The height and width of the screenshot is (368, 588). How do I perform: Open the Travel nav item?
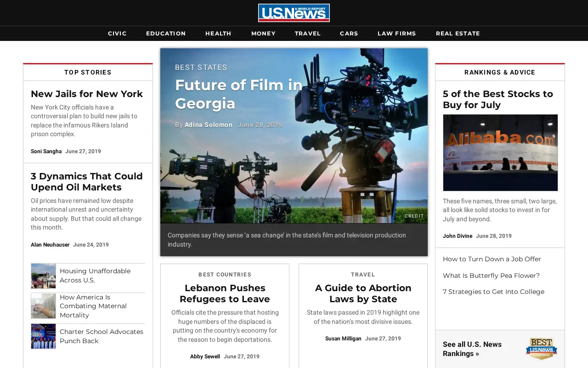(308, 34)
